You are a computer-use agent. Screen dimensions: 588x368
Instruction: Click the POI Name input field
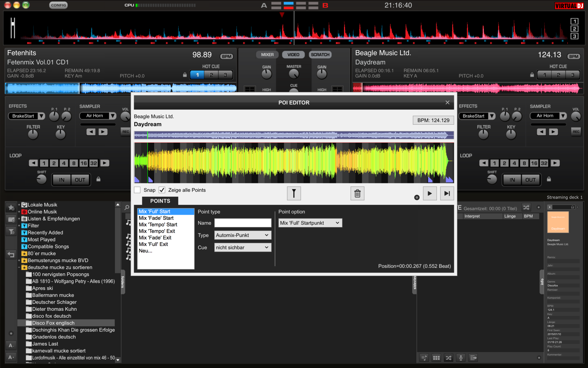pyautogui.click(x=243, y=223)
